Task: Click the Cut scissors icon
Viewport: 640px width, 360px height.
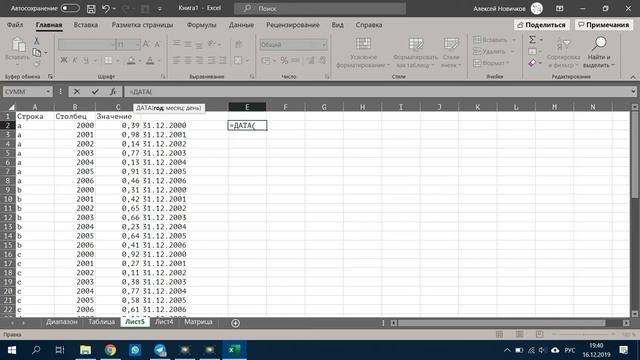Action: 36,41
